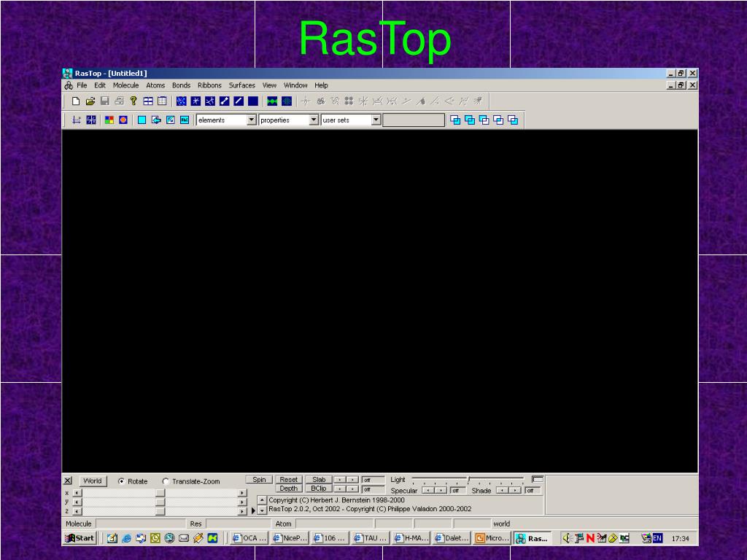Click the green ribbon display icon

pyautogui.click(x=272, y=101)
